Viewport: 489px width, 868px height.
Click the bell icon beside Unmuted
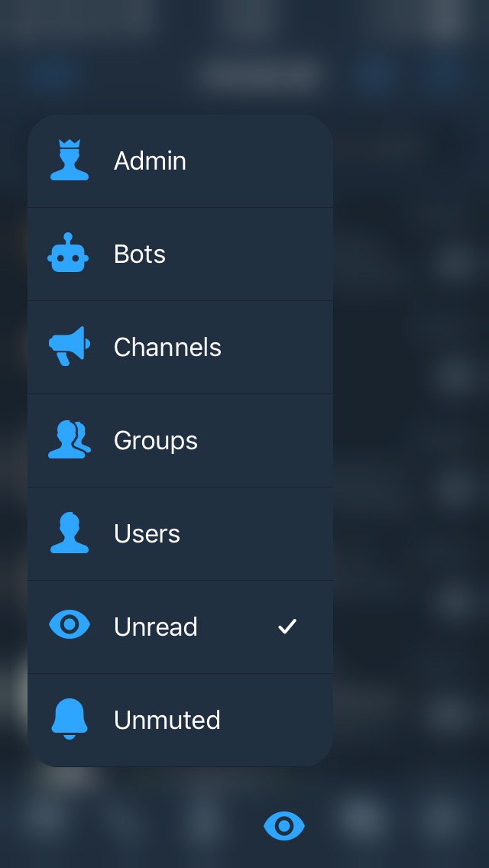tap(70, 718)
